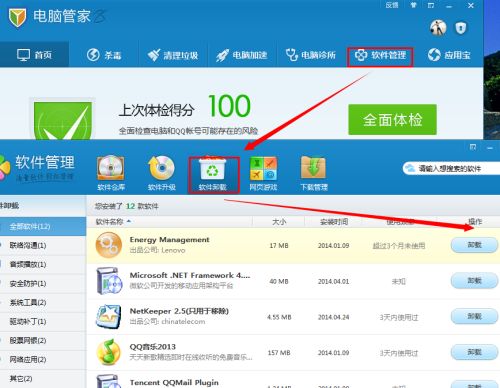
Task: Select the Tencent QQMail Plugin row
Action: [x=293, y=380]
